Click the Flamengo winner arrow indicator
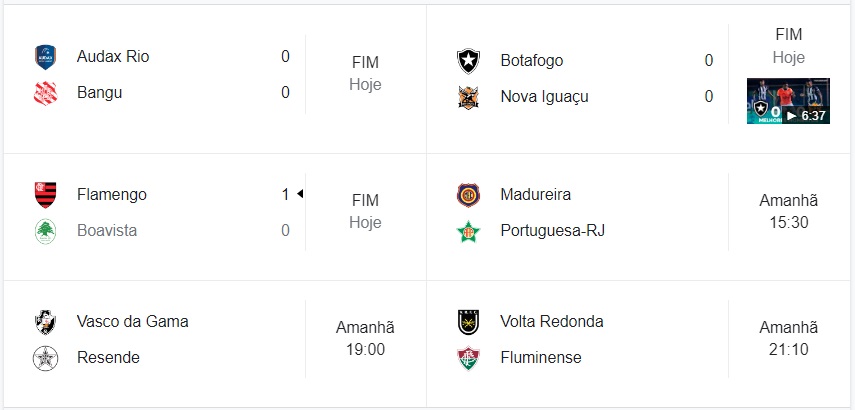Image resolution: width=855 pixels, height=410 pixels. (x=300, y=194)
